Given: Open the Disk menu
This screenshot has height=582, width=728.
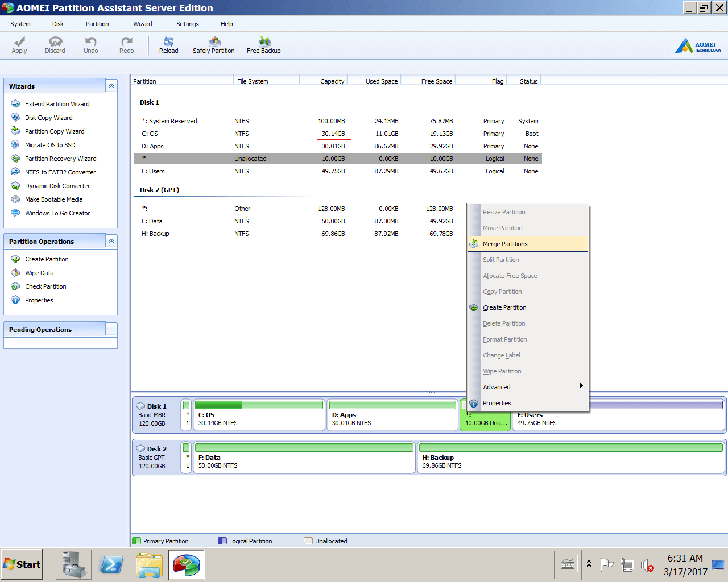Looking at the screenshot, I should click(58, 24).
